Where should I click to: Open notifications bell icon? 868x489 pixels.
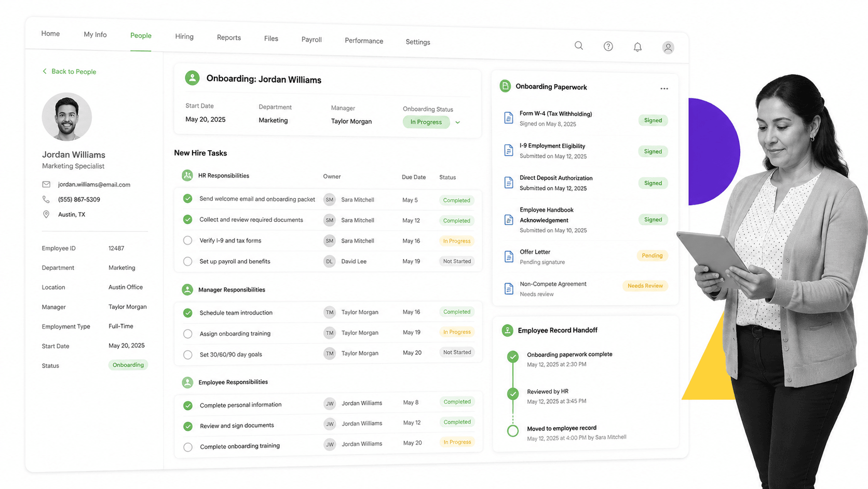point(638,47)
